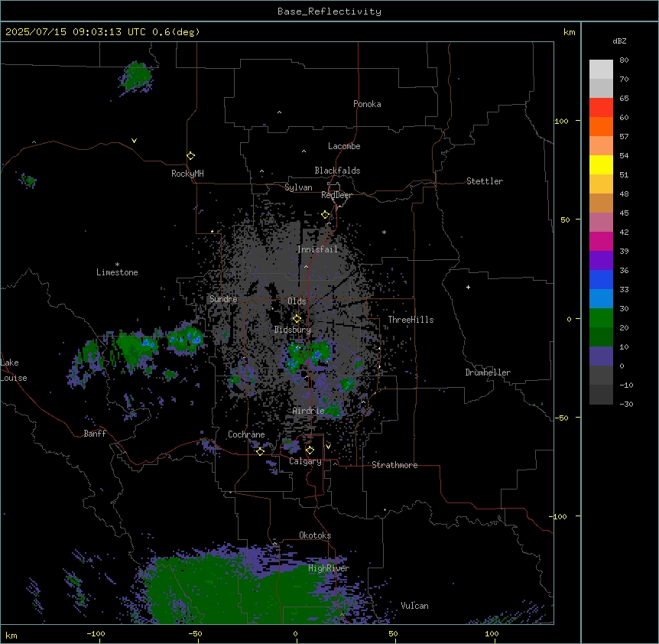Screen dimensions: 659x644
Task: Click the Ponoka label
Action: (x=367, y=104)
